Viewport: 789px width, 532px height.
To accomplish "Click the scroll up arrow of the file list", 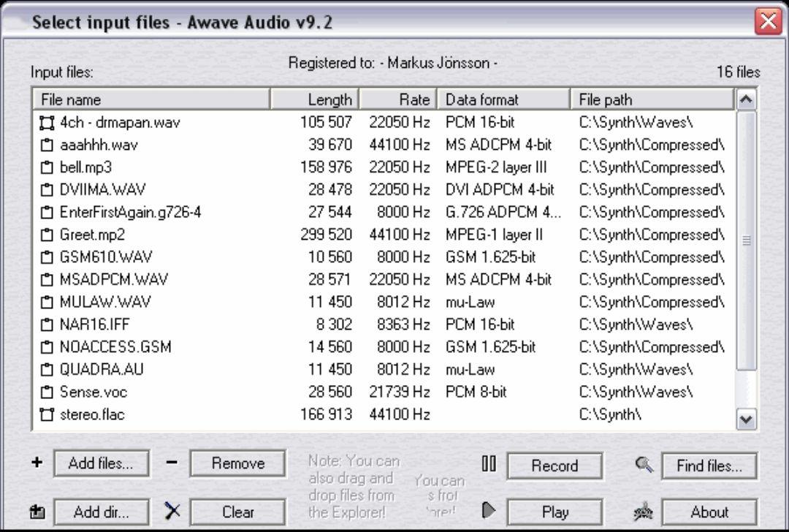I will point(746,99).
